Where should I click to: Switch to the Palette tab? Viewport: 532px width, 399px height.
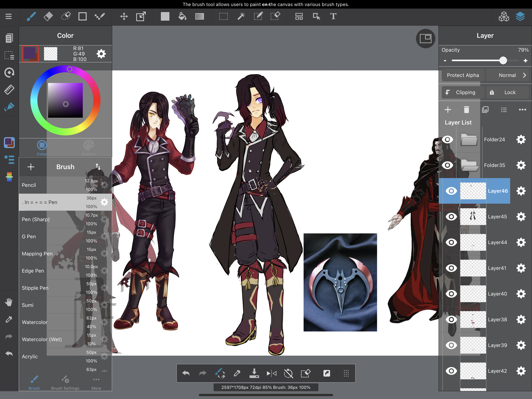tap(89, 148)
